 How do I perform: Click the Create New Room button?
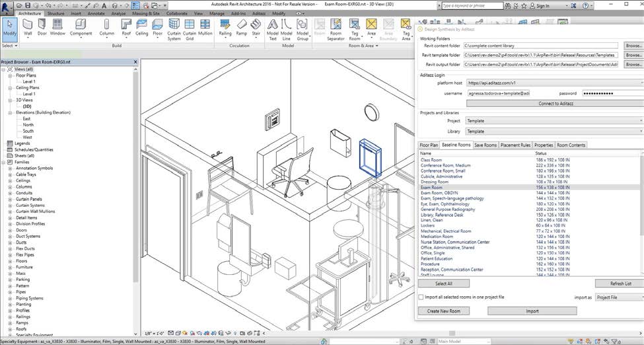point(444,311)
